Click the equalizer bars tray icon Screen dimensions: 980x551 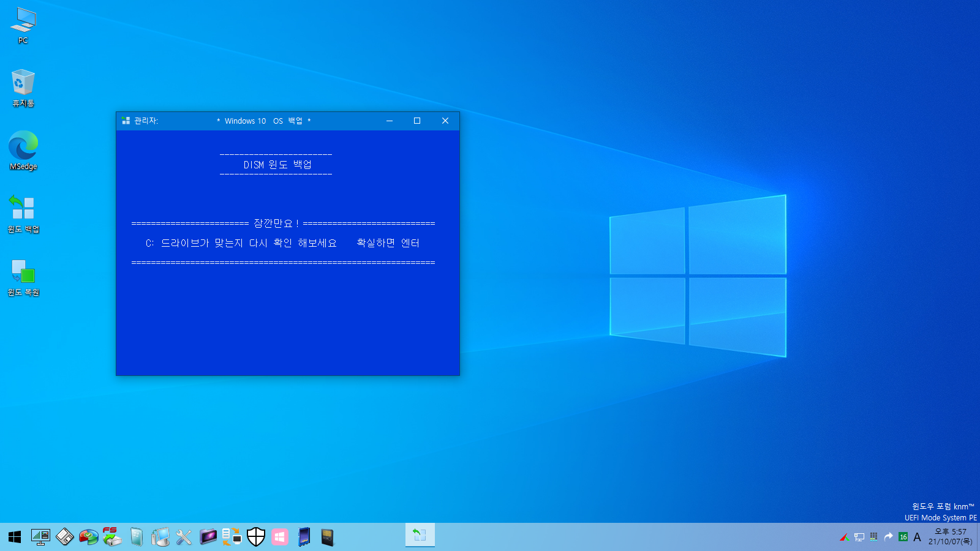click(873, 536)
